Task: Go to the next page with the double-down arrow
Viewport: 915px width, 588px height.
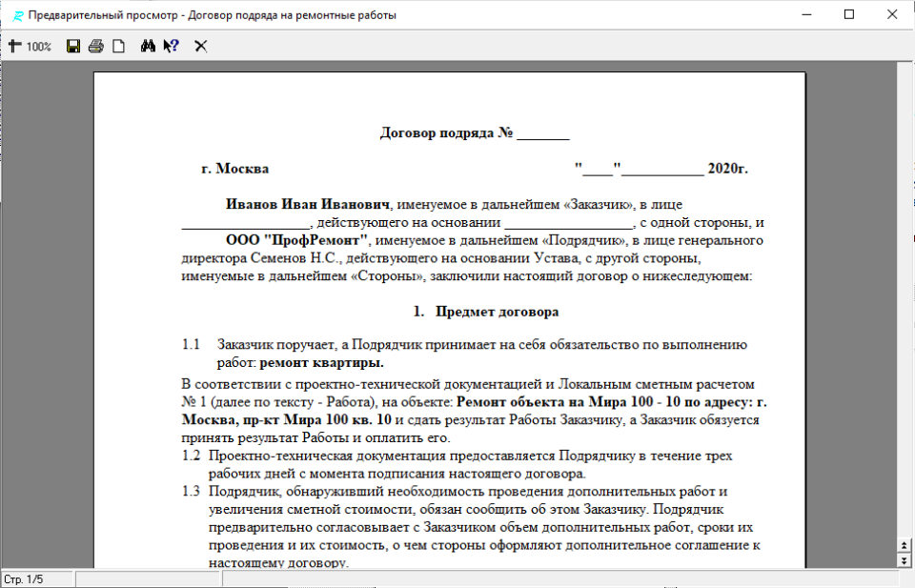Action: [904, 560]
